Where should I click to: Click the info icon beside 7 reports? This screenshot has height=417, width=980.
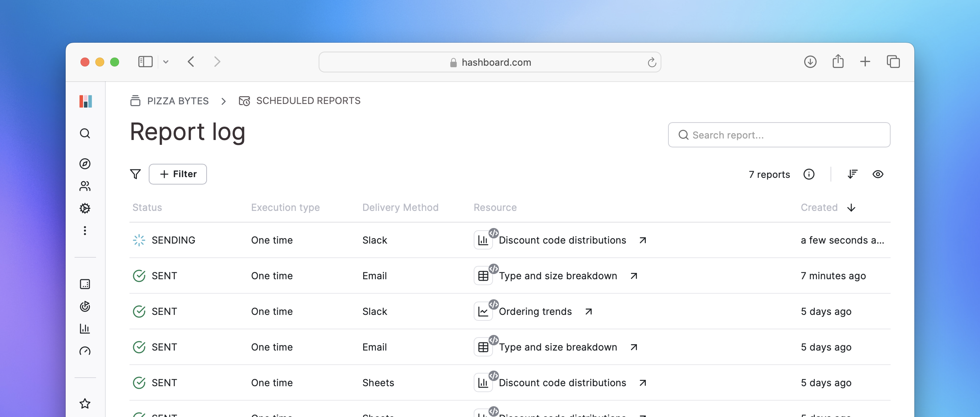809,174
